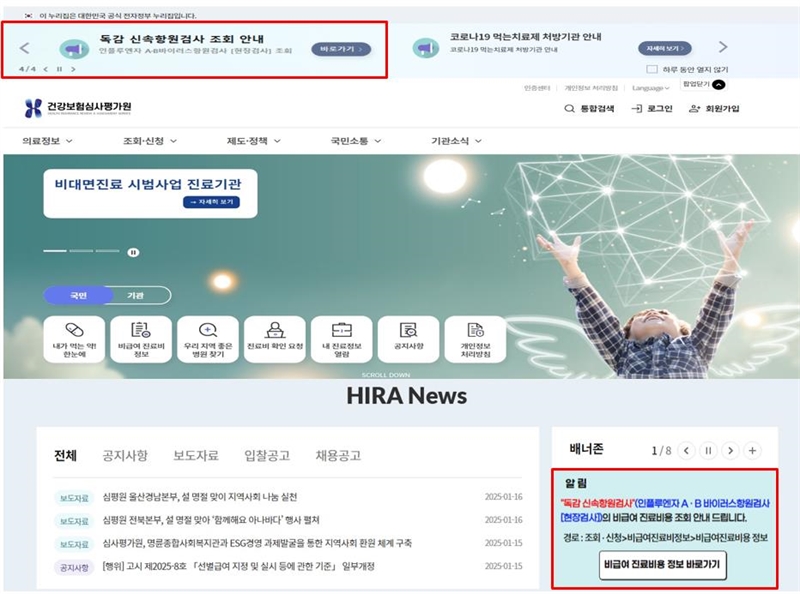Open the Language dropdown
The width and height of the screenshot is (800, 594).
tap(653, 88)
